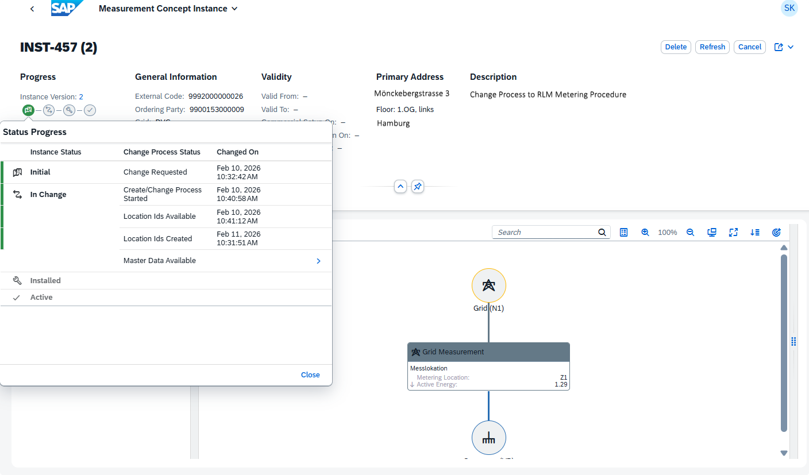Open the share options dropdown arrow
Viewport: 809px width, 475px height.
click(x=791, y=47)
